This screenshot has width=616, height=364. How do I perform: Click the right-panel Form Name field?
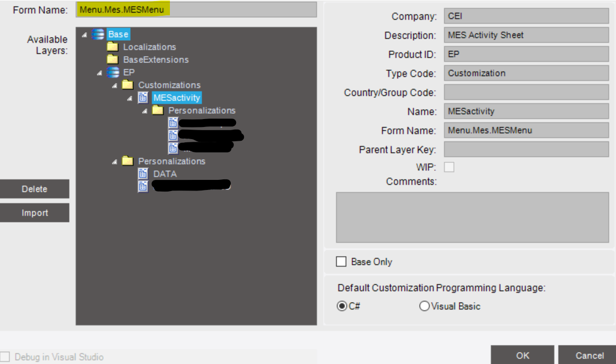coord(527,130)
